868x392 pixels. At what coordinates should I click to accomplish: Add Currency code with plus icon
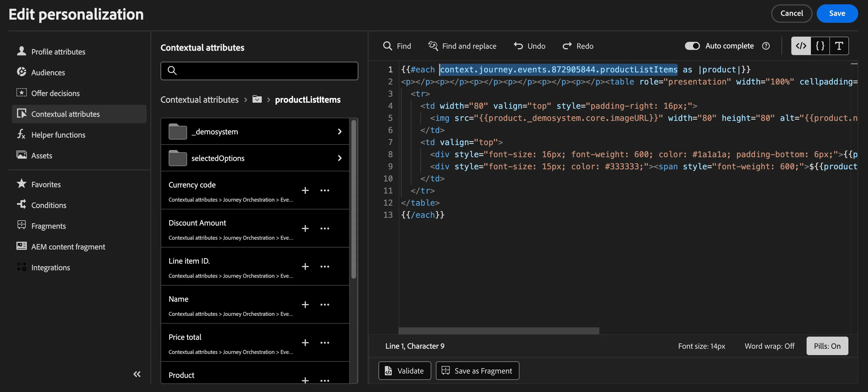click(x=305, y=190)
